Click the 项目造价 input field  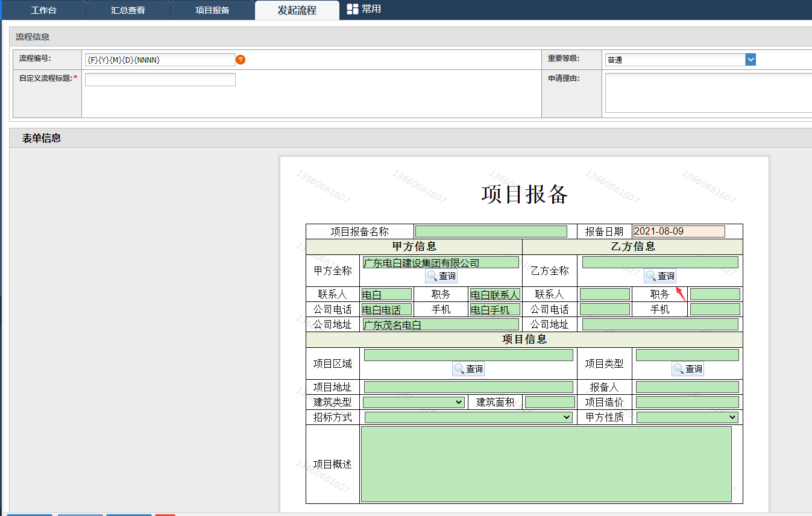click(x=687, y=402)
